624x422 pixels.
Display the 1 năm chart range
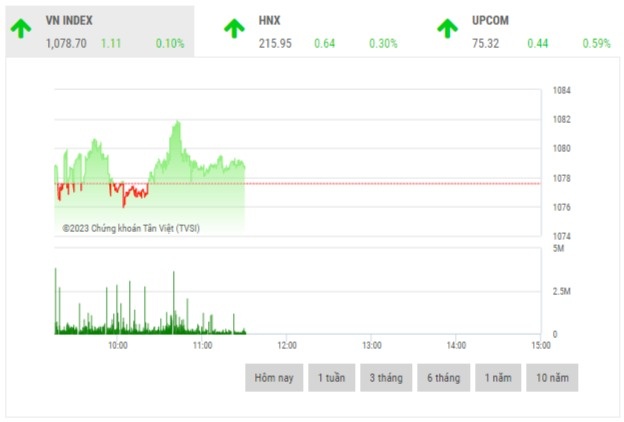coord(497,378)
